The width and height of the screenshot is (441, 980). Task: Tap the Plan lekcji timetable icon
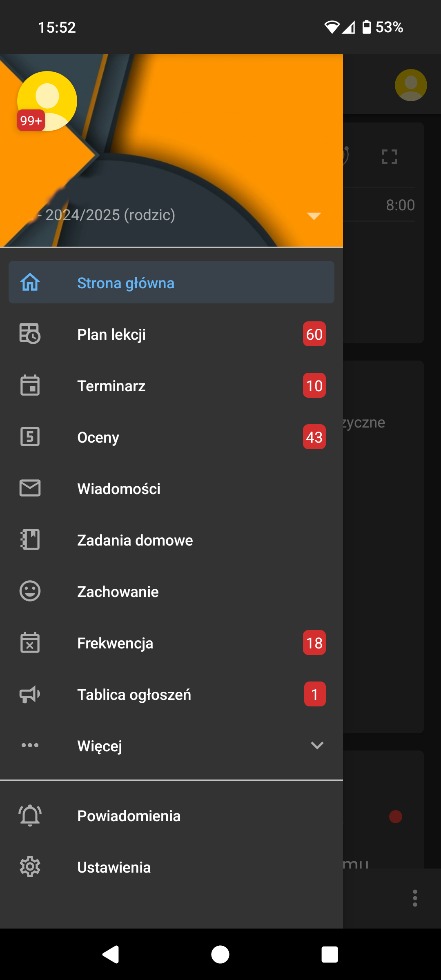[30, 334]
